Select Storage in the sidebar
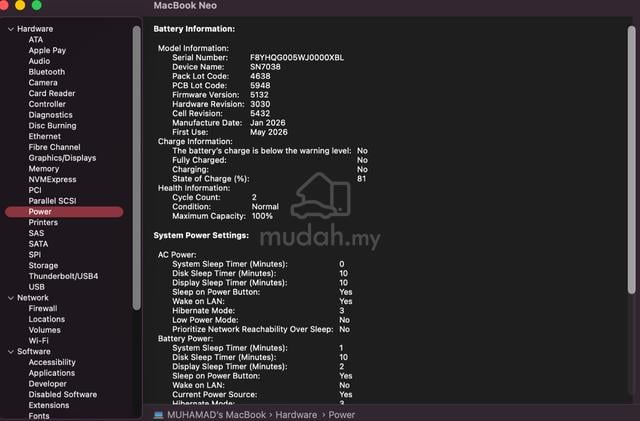The image size is (640, 421). point(43,266)
